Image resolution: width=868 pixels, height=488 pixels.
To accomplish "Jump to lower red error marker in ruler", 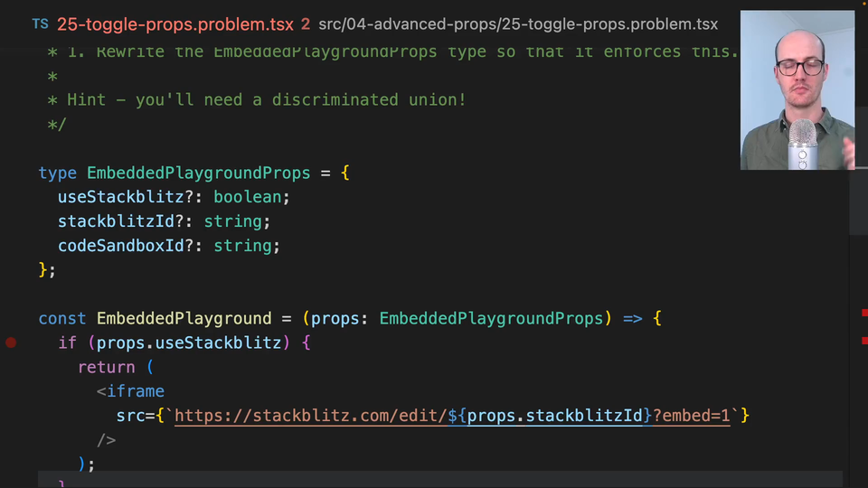I will click(x=864, y=341).
